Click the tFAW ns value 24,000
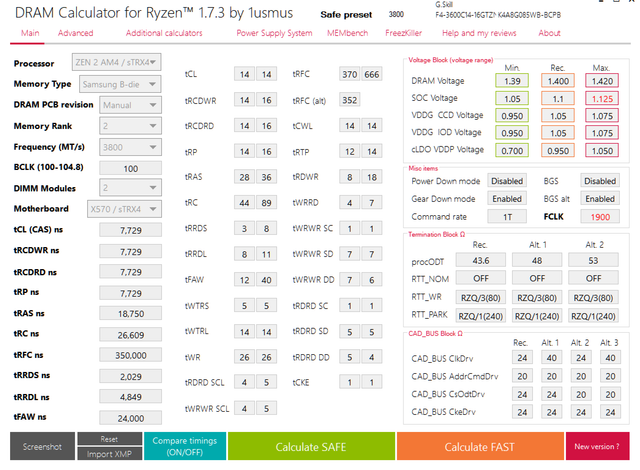Screen dimensions: 640x470 [130, 418]
